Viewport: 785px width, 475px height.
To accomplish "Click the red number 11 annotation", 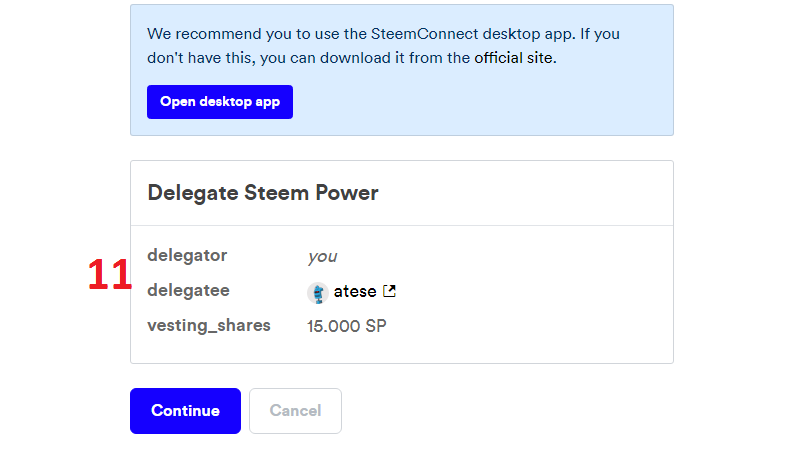I will (x=109, y=275).
